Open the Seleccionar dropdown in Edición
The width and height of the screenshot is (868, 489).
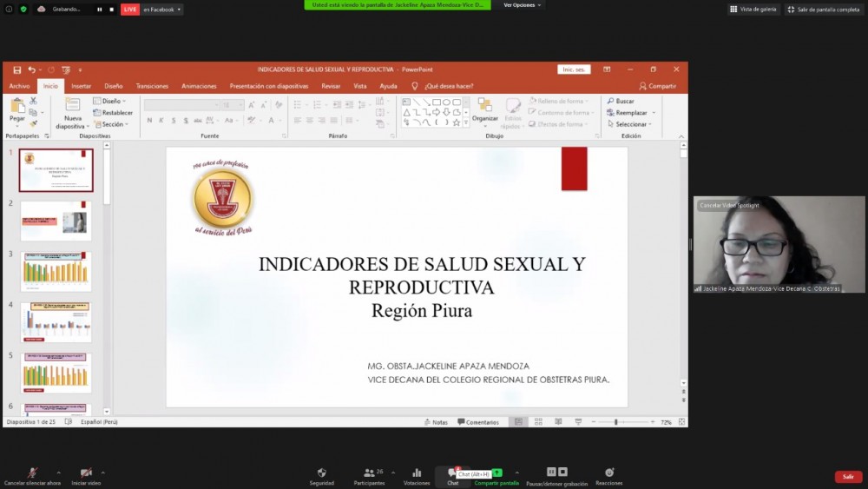pos(631,124)
